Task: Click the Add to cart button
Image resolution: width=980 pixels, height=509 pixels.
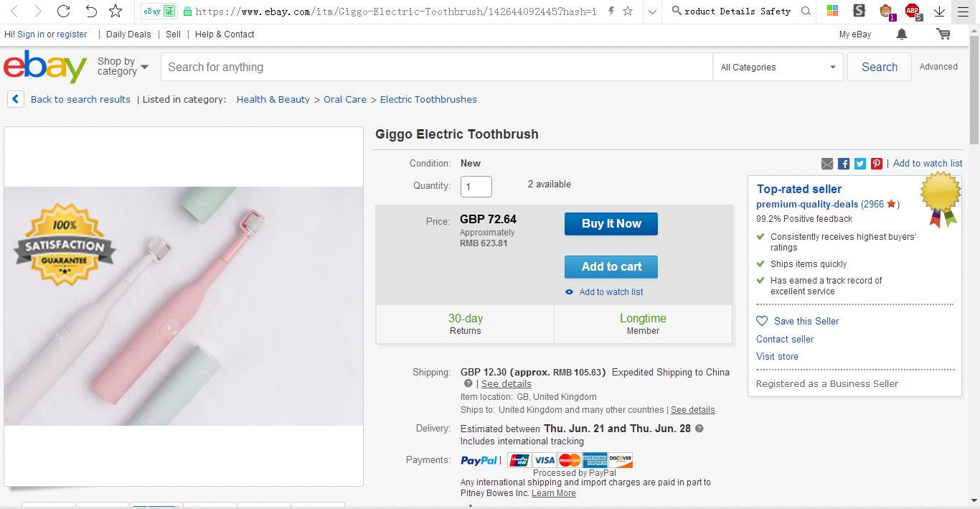Action: point(611,266)
